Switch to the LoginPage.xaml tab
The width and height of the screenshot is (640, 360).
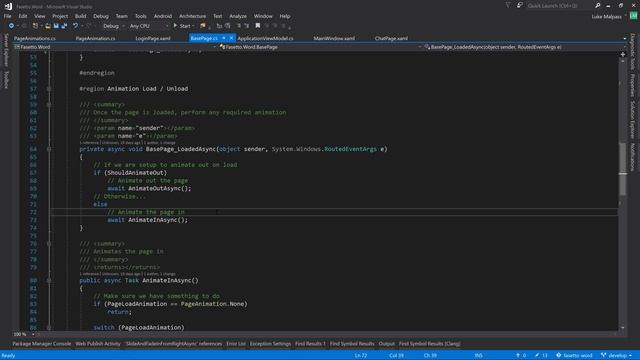click(153, 38)
